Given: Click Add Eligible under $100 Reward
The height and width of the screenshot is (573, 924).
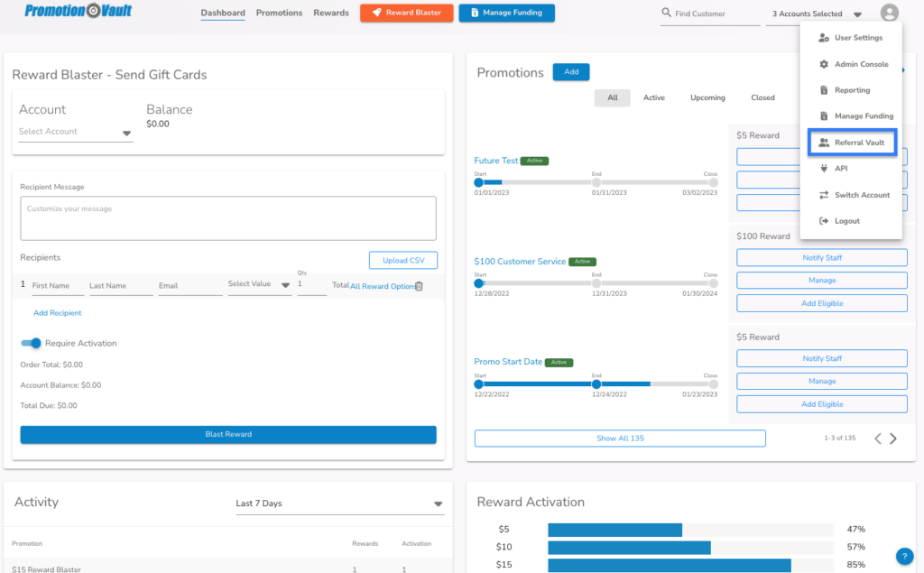Looking at the screenshot, I should (x=821, y=303).
